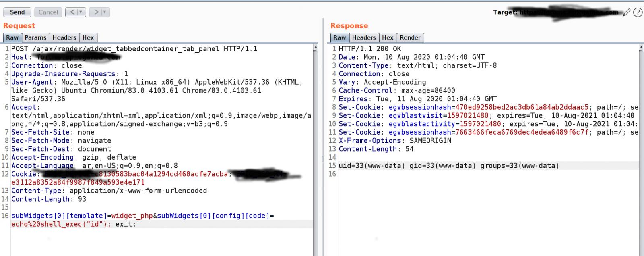The height and width of the screenshot is (256, 644).
Task: Click the 'Sec-Fetch-Mode: navigate' header
Action: (61, 141)
